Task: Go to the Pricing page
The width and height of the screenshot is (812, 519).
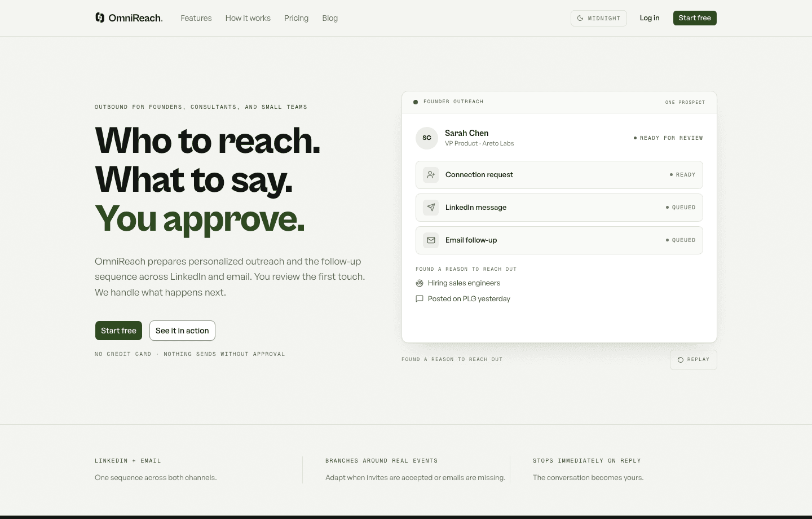Action: [x=297, y=18]
